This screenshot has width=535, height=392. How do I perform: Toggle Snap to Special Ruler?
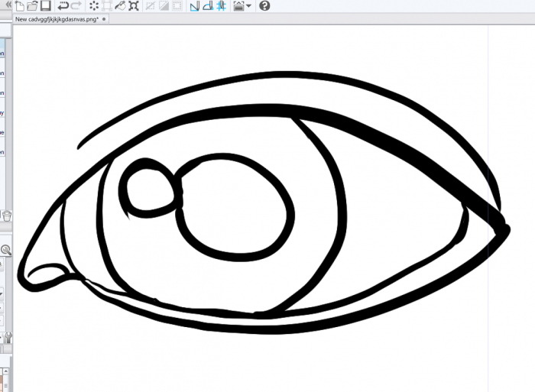pos(207,6)
